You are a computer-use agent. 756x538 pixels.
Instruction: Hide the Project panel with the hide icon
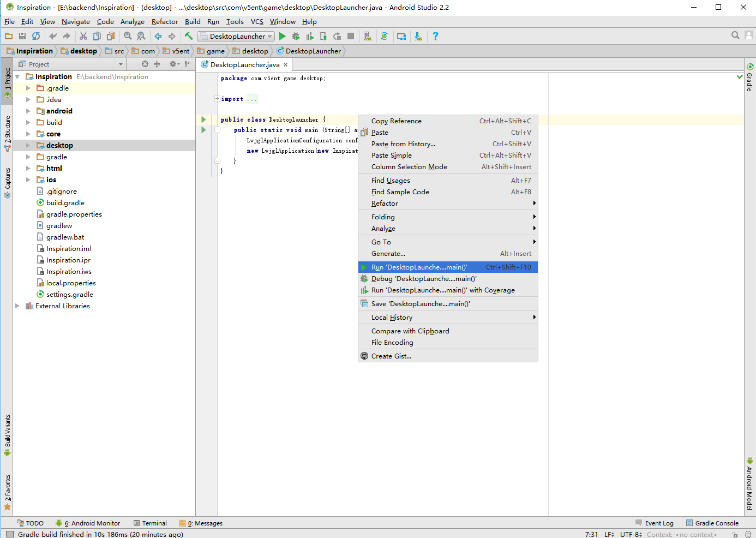coord(188,64)
